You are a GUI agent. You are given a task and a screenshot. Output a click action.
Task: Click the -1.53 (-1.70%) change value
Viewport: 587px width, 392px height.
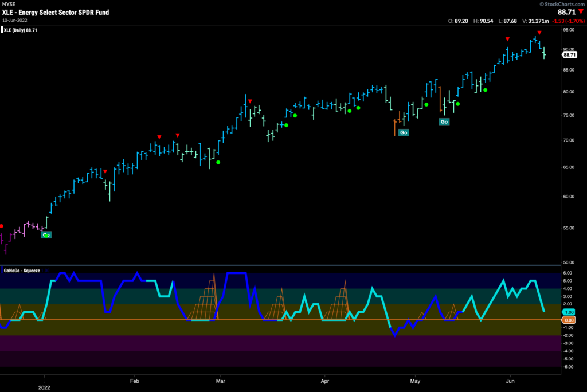tap(568, 21)
